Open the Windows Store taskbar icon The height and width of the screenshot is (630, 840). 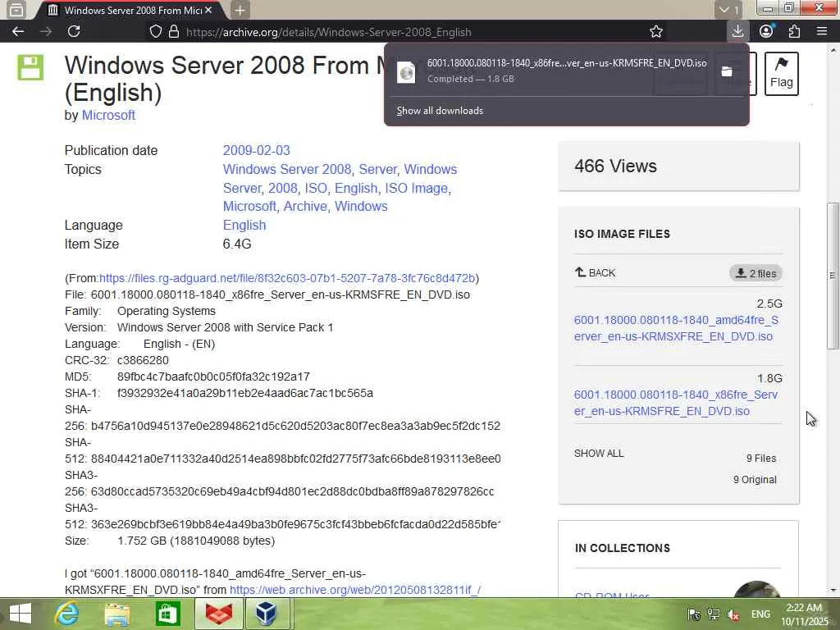click(167, 614)
